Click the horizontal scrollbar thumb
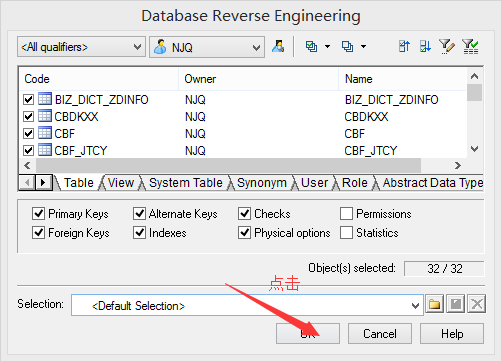The image size is (502, 362). point(228,165)
